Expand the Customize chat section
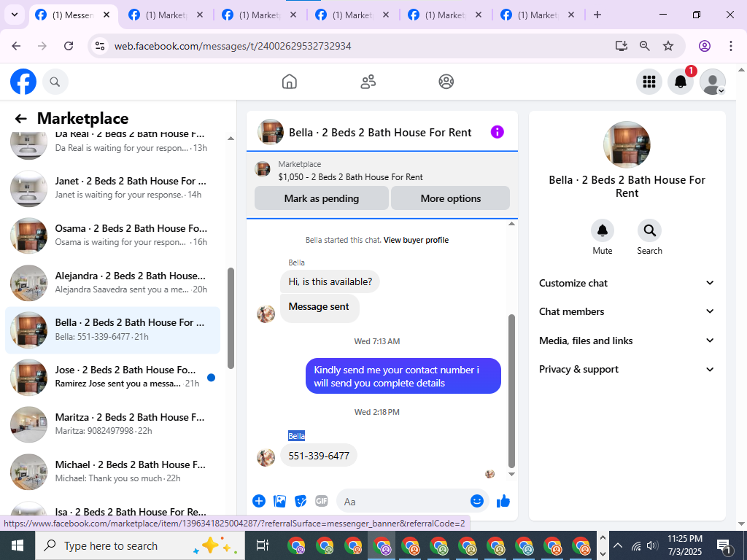This screenshot has width=747, height=560. tap(627, 283)
